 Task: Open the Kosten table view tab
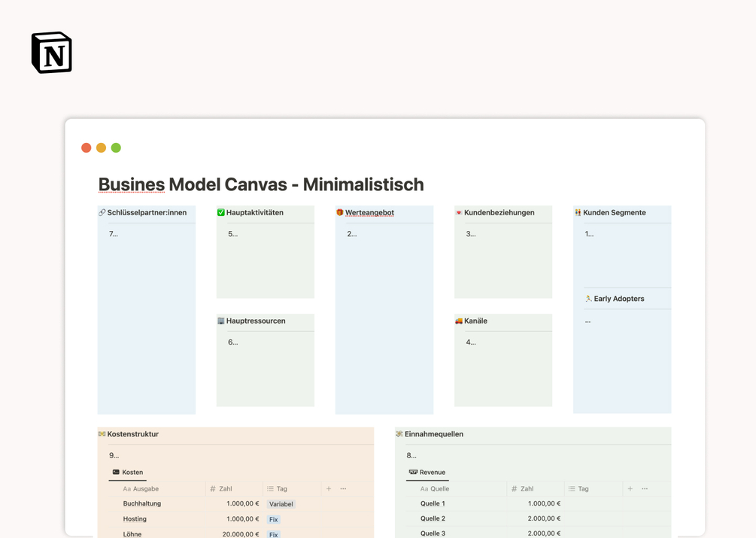(x=128, y=473)
